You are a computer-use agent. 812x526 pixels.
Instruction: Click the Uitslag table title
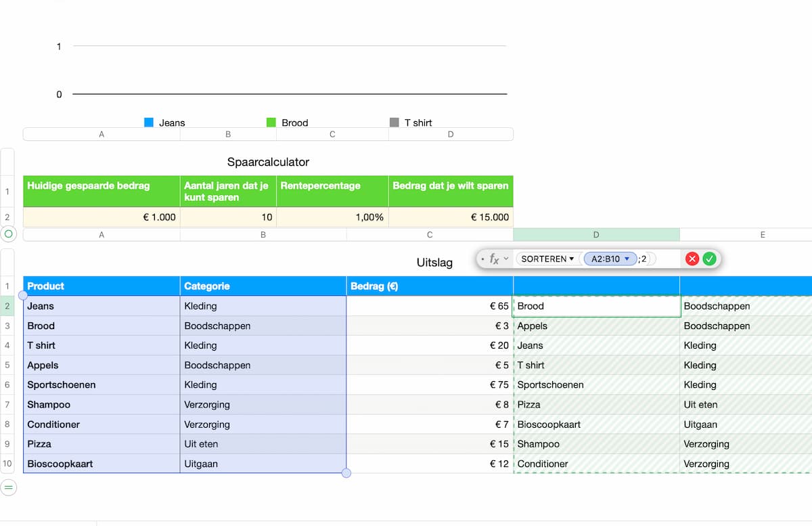coord(434,262)
